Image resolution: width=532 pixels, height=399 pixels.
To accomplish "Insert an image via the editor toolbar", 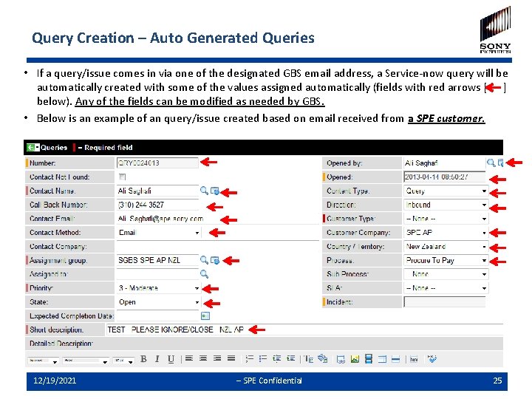I will (x=355, y=359).
